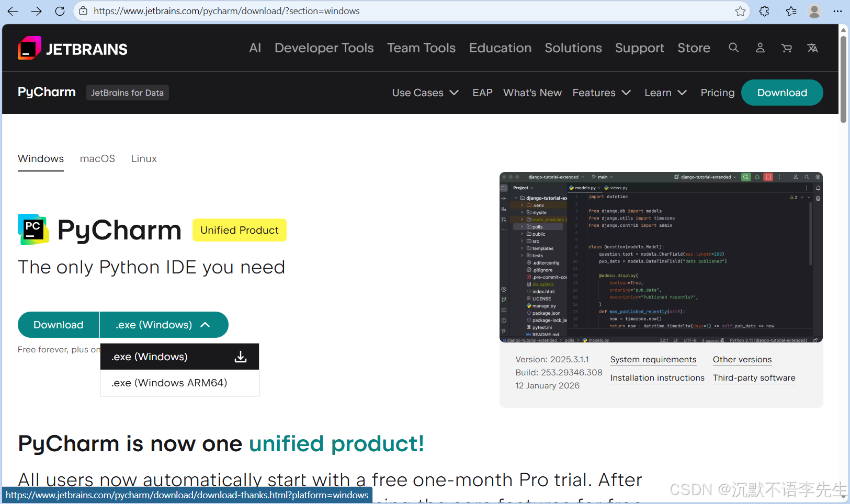The image size is (850, 504).
Task: Go forward with the browser forward arrow
Action: [36, 11]
